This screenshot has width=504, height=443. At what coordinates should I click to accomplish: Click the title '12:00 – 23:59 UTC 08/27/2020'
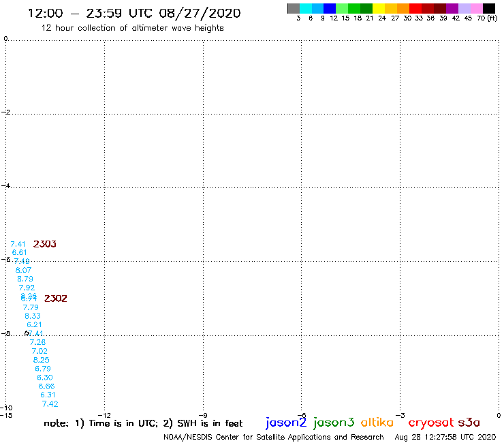click(134, 13)
